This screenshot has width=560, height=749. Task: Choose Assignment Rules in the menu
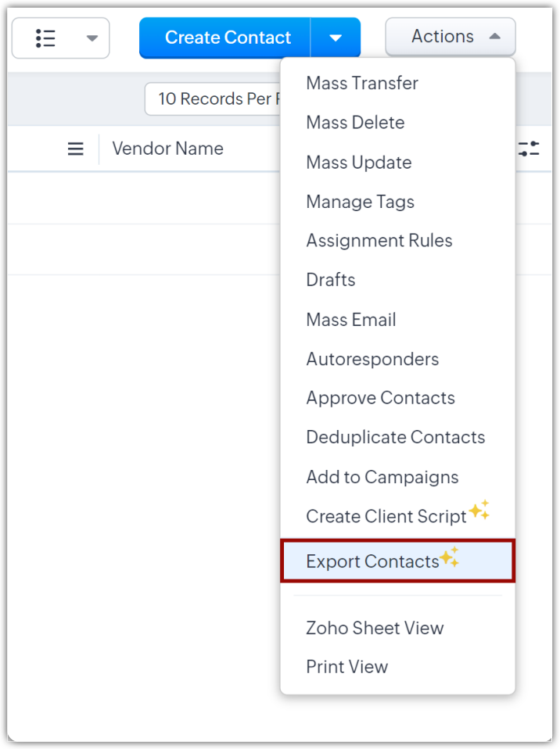point(379,241)
